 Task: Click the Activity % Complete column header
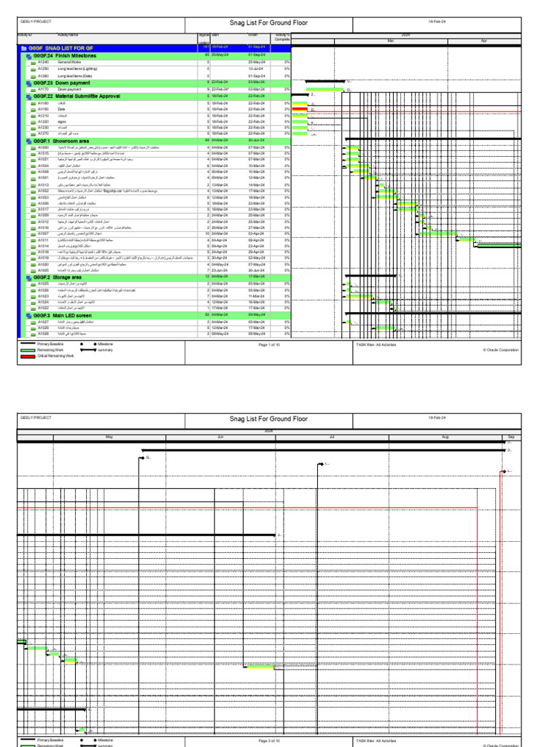[x=282, y=37]
